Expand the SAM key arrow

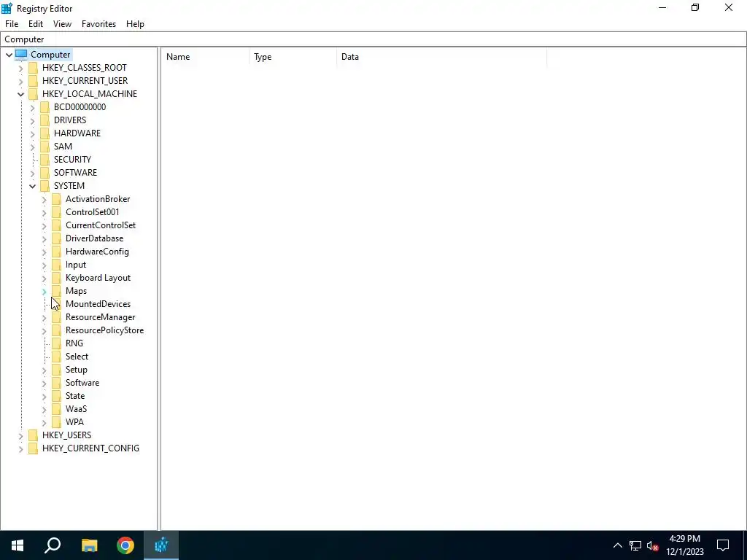tap(32, 147)
